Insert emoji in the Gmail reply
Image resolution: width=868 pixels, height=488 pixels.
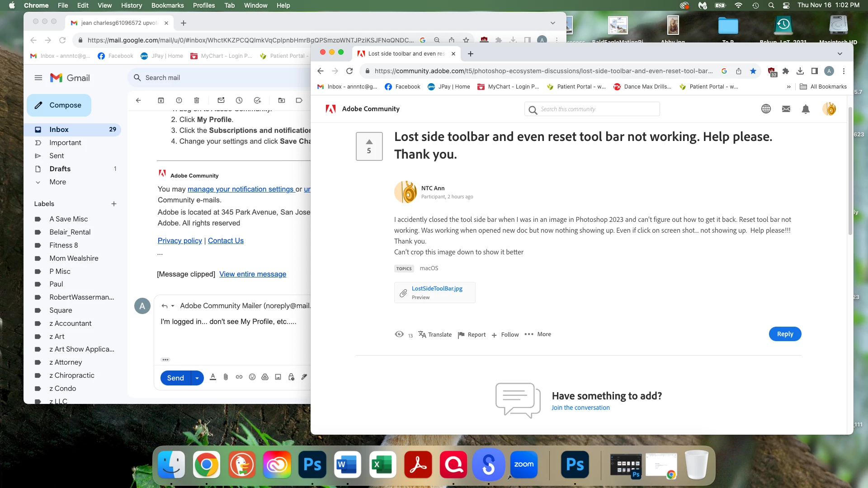(252, 377)
